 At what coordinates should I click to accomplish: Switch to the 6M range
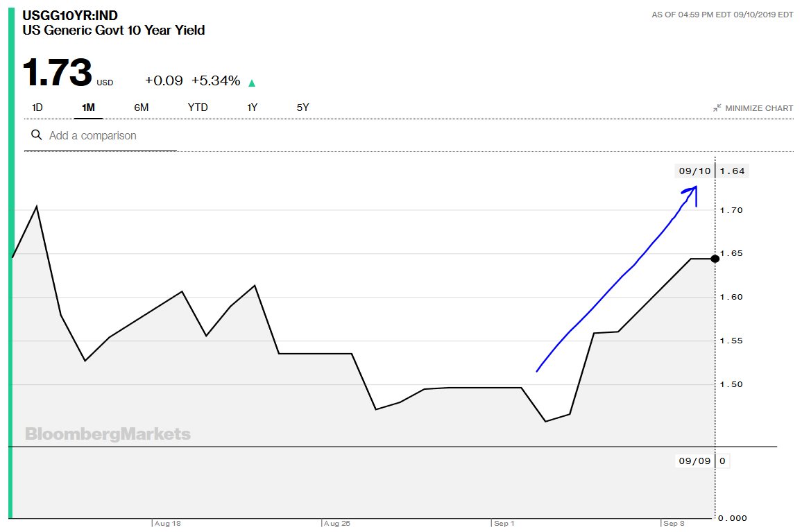point(141,108)
